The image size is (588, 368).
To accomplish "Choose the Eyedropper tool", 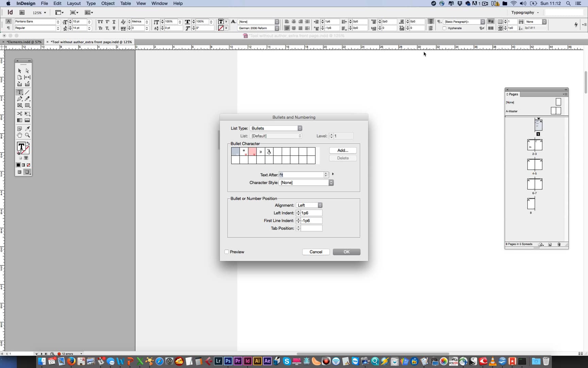I will click(27, 128).
